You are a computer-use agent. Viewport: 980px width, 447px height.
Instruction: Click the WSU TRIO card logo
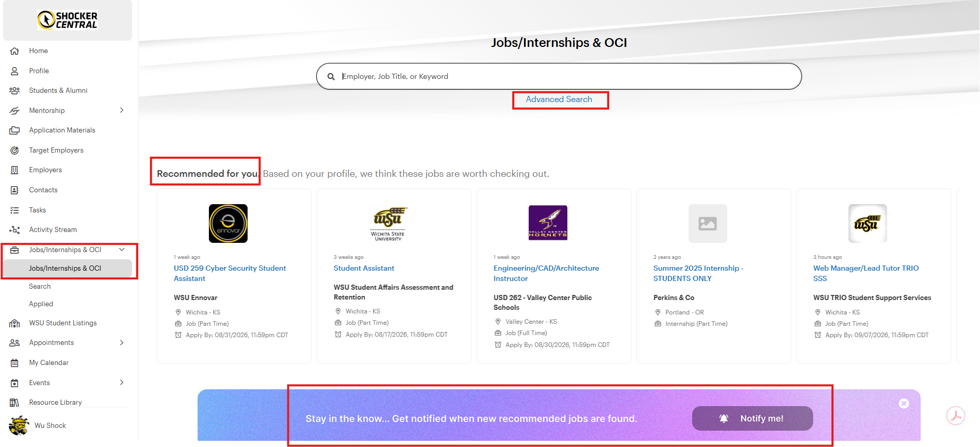coord(868,223)
